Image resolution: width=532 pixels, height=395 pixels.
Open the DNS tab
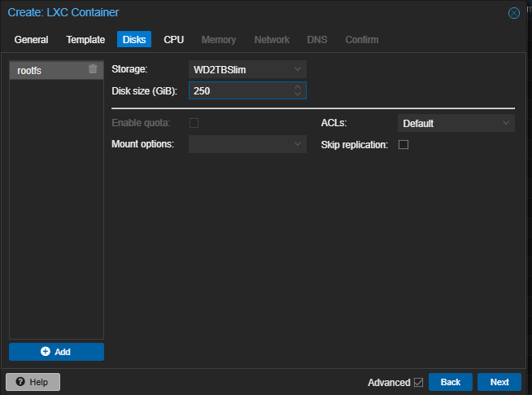(317, 40)
